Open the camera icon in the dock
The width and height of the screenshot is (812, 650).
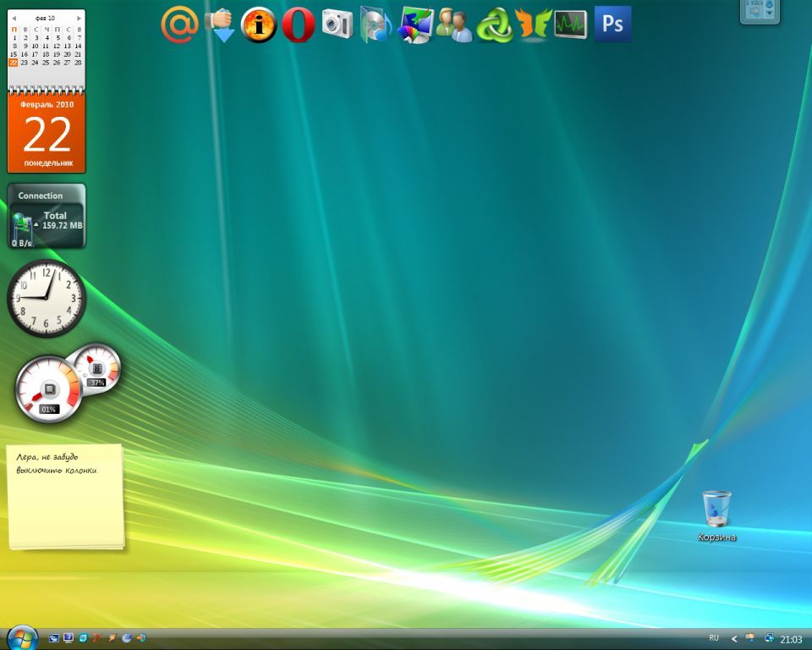tap(337, 24)
